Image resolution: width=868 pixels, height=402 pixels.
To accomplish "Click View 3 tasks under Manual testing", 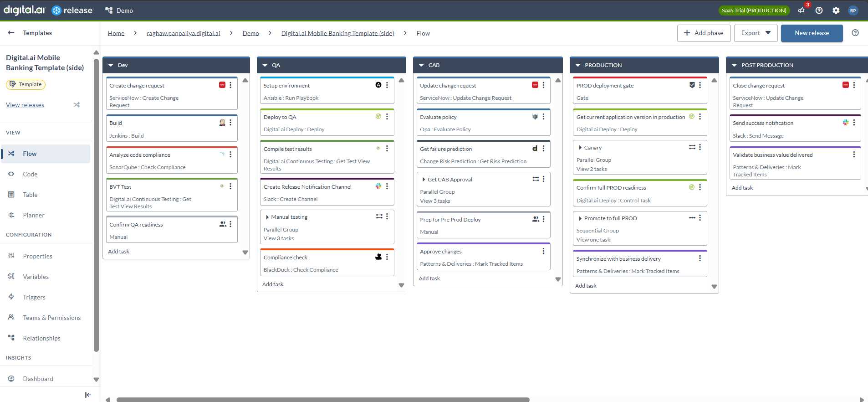I will [x=279, y=238].
